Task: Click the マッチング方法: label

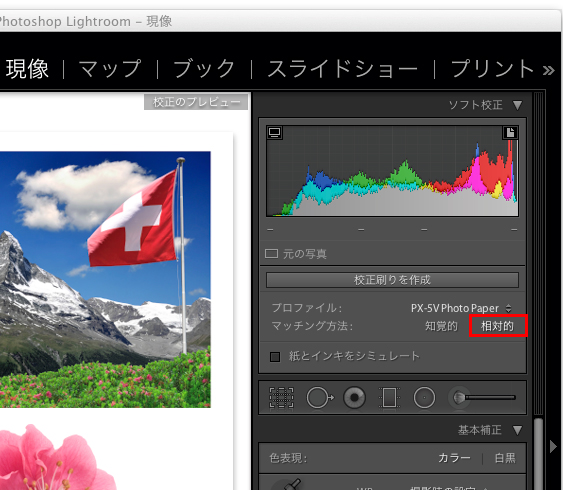Action: [x=312, y=326]
